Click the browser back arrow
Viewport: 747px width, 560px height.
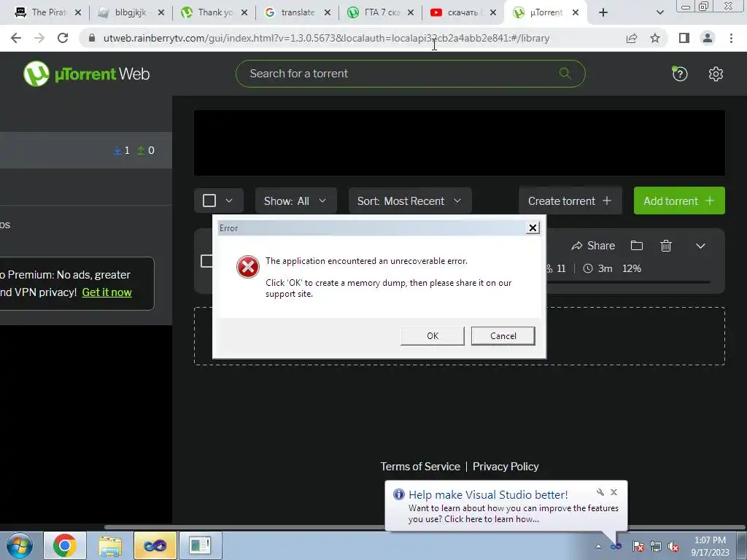pyautogui.click(x=16, y=38)
